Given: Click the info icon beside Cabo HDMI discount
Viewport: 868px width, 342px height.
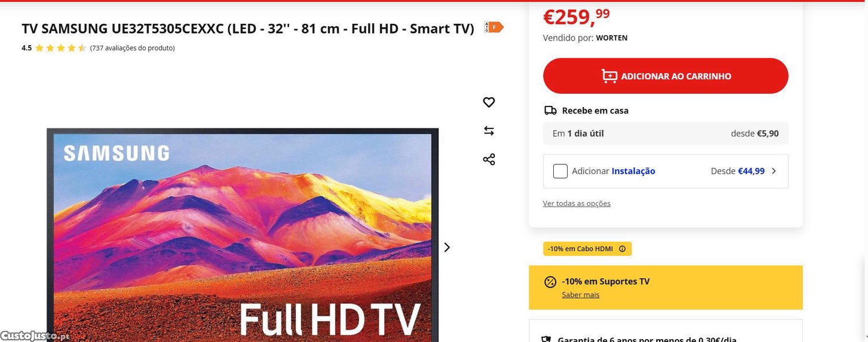Looking at the screenshot, I should 622,249.
